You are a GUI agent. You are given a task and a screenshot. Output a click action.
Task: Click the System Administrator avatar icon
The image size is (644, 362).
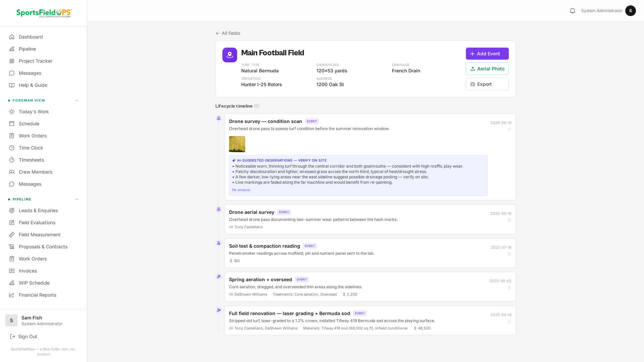tap(630, 11)
